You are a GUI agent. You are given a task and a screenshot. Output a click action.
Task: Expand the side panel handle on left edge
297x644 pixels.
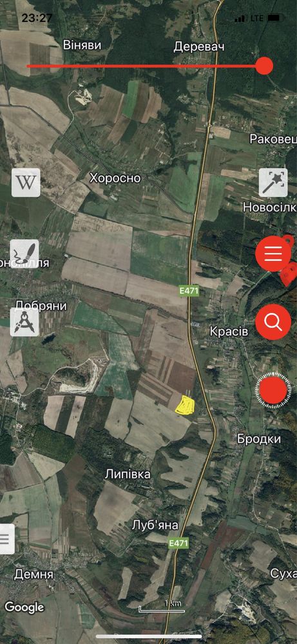(6, 539)
